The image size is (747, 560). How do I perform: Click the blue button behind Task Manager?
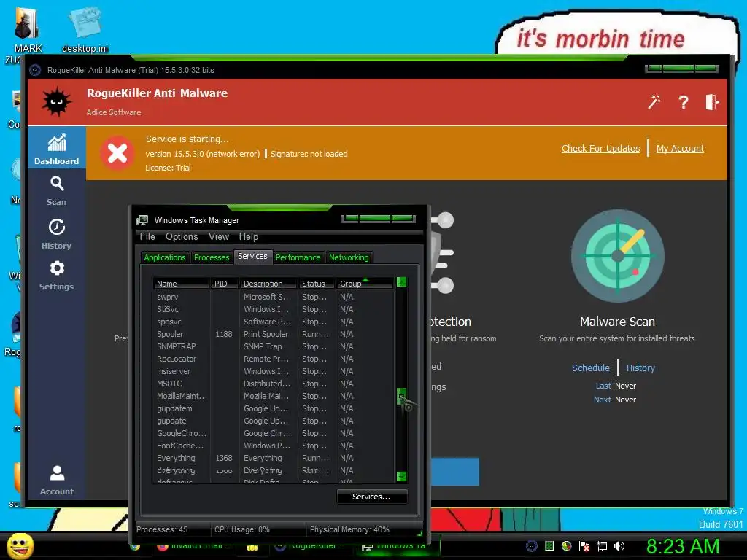click(455, 472)
